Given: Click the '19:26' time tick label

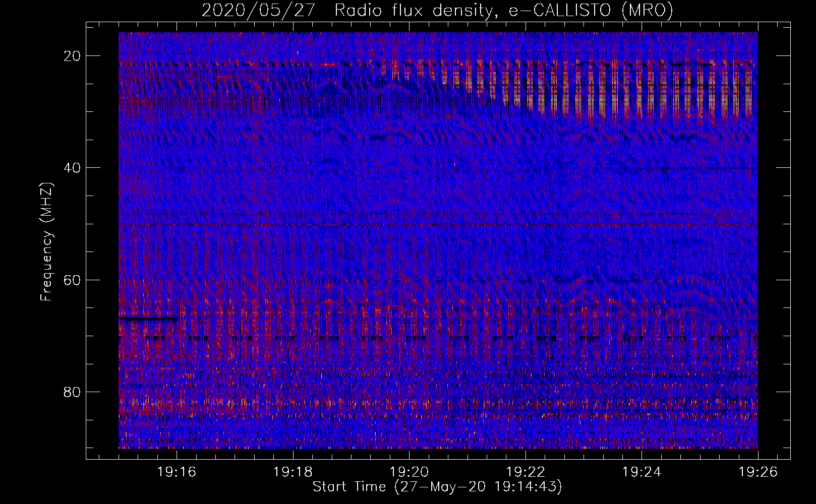Looking at the screenshot, I should pos(758,472).
